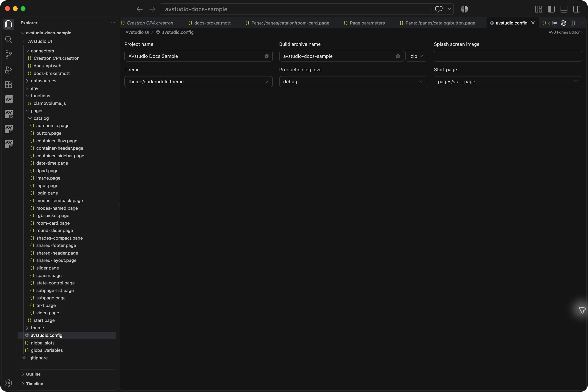
Task: Click the avstudio-docs-sample command center search
Action: coord(295,9)
